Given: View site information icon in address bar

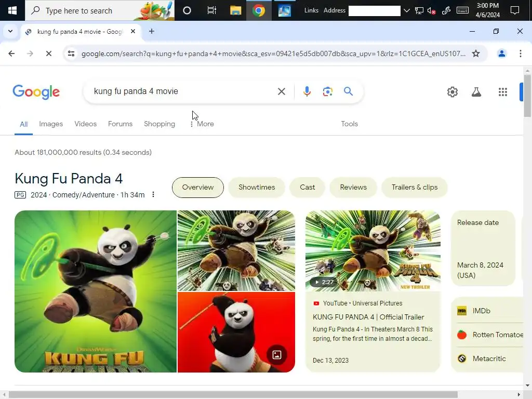Looking at the screenshot, I should click(71, 54).
